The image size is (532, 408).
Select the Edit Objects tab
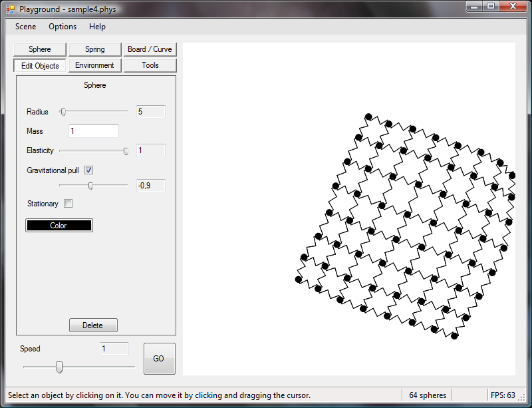click(40, 66)
